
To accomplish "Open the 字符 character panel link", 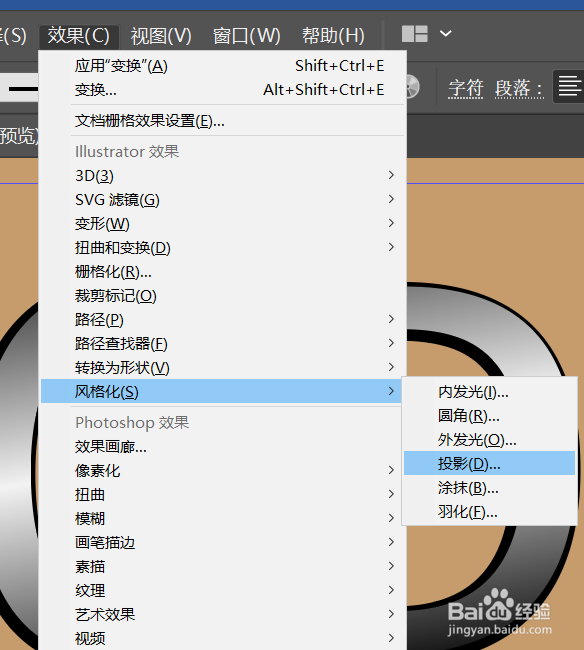I will [x=466, y=88].
